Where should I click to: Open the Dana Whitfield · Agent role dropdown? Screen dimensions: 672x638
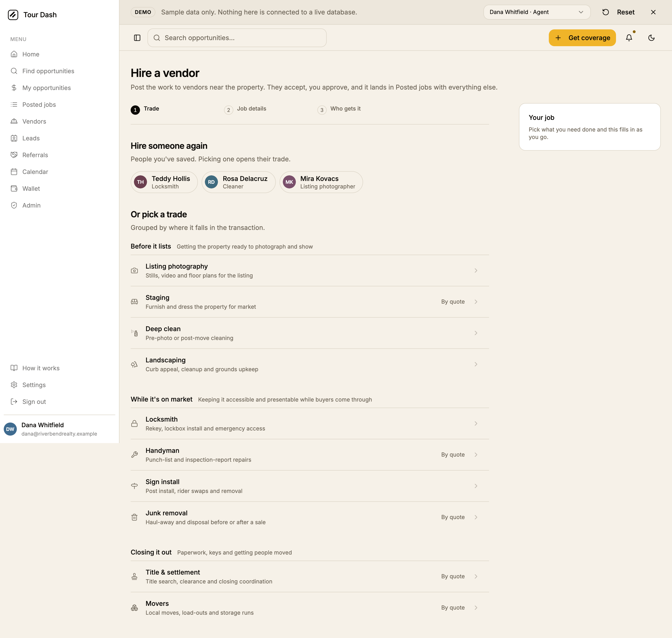tap(537, 12)
